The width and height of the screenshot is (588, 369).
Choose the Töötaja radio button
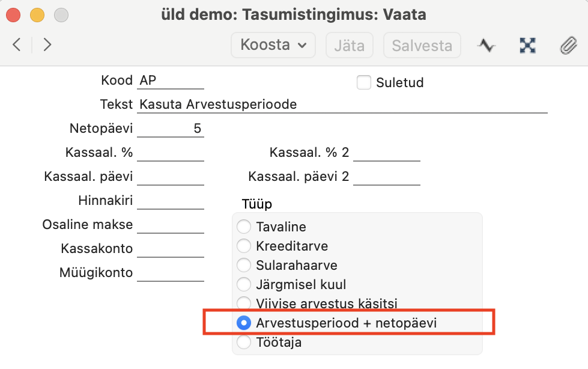coord(244,341)
